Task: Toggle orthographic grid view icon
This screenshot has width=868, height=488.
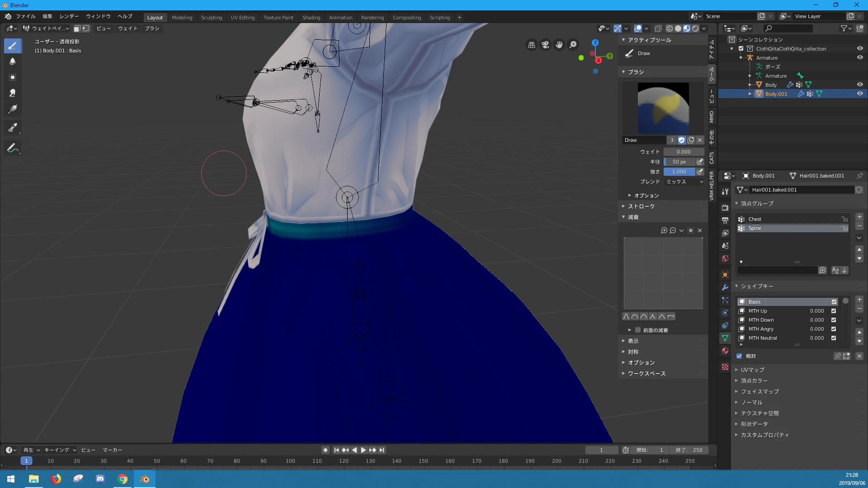Action: tap(532, 45)
